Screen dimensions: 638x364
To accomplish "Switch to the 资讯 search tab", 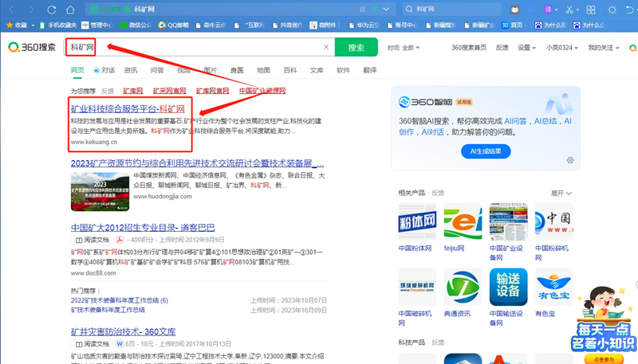I will coord(131,70).
